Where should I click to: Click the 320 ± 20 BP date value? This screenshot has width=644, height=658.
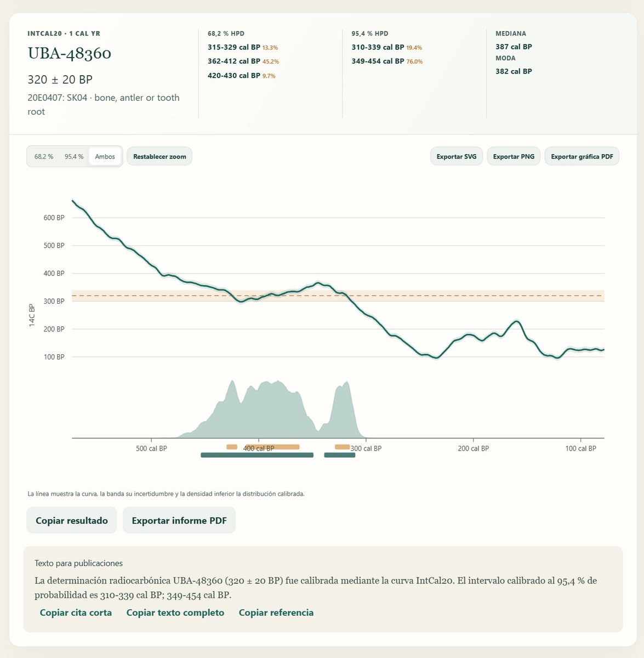pos(60,80)
